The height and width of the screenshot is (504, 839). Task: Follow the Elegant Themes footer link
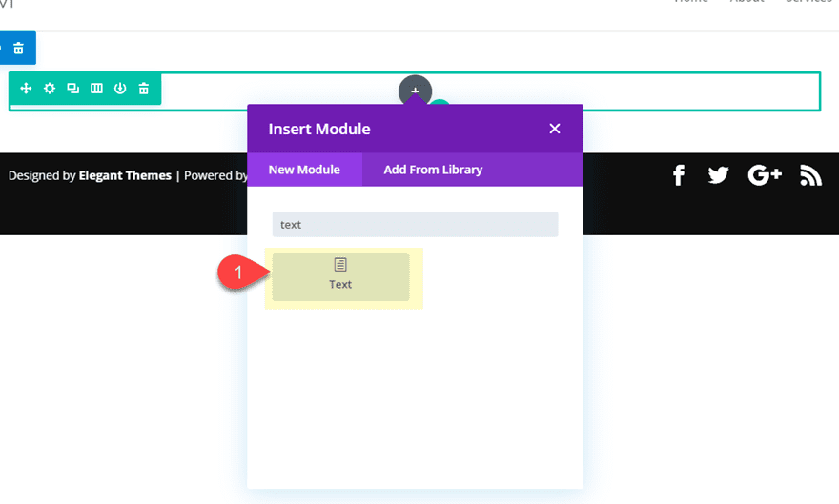click(125, 175)
